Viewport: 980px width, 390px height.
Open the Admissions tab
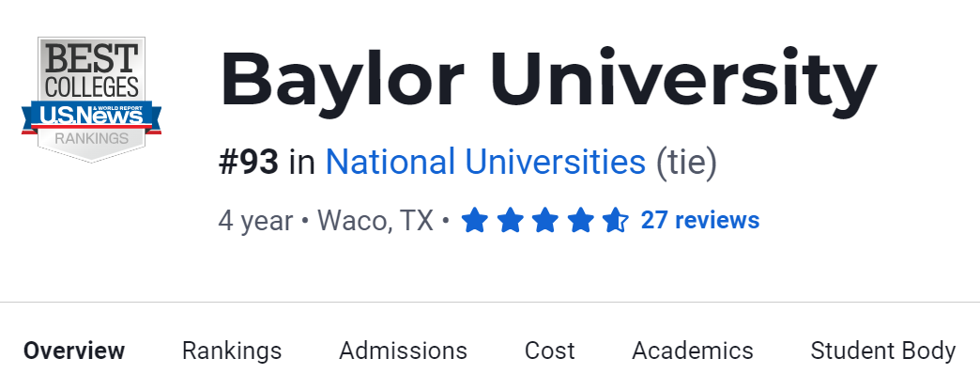403,351
